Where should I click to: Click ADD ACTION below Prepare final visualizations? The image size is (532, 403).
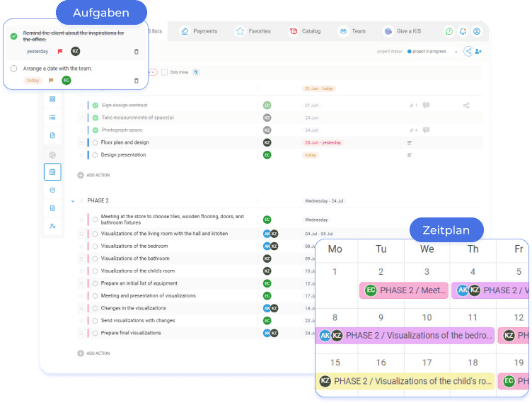94,353
